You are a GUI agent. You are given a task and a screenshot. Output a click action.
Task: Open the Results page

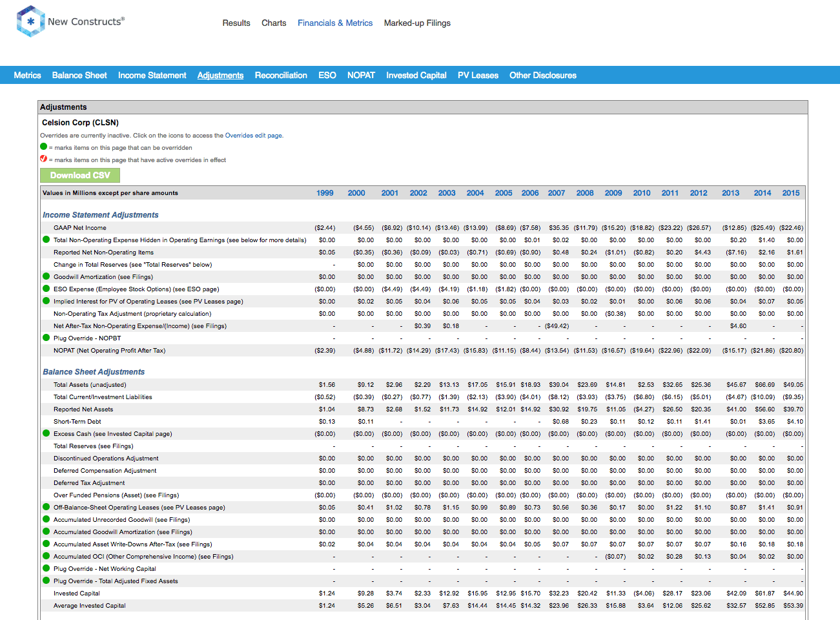236,23
